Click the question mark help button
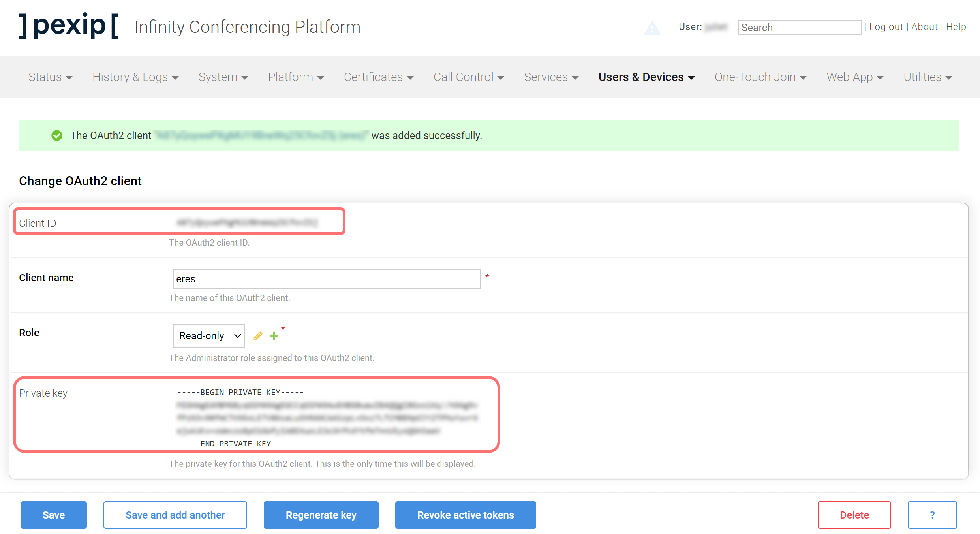 (932, 515)
